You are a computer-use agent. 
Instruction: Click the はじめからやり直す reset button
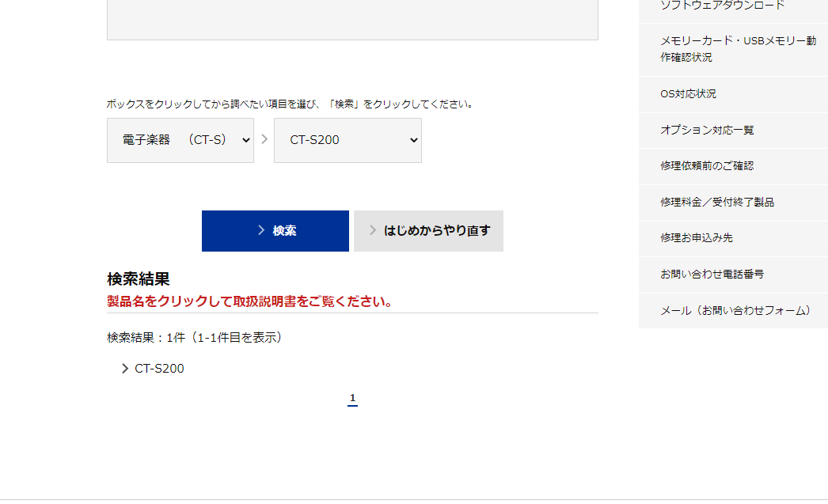point(428,230)
